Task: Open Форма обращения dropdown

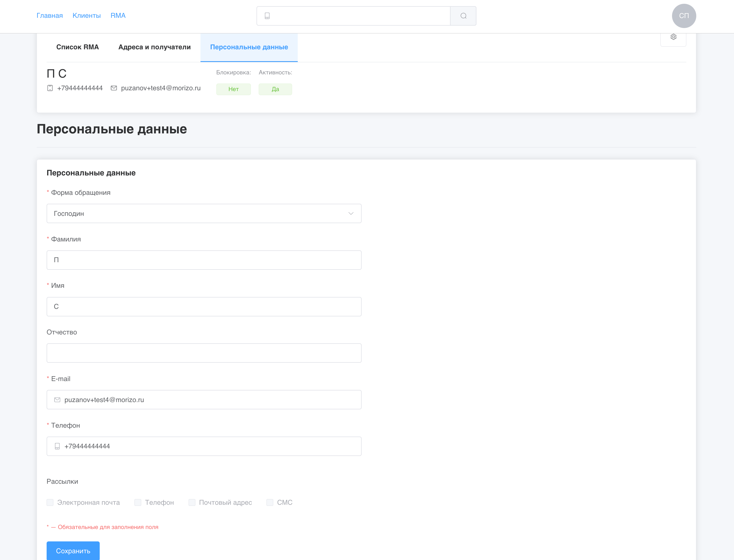Action: click(x=204, y=213)
